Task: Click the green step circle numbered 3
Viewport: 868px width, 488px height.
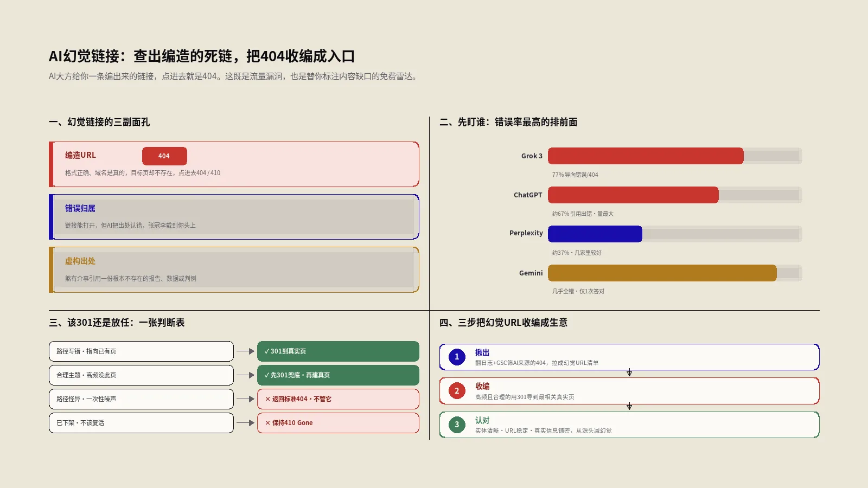Action: click(x=457, y=425)
